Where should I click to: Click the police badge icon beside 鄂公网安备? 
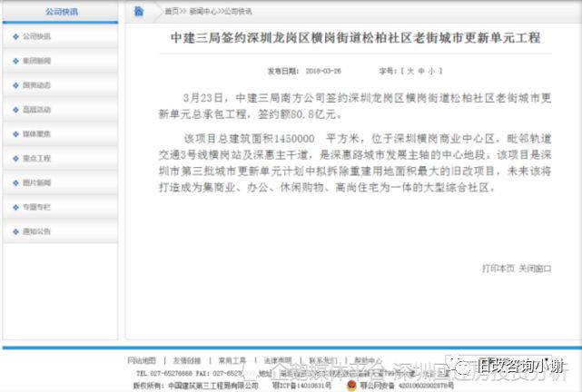[x=351, y=386]
